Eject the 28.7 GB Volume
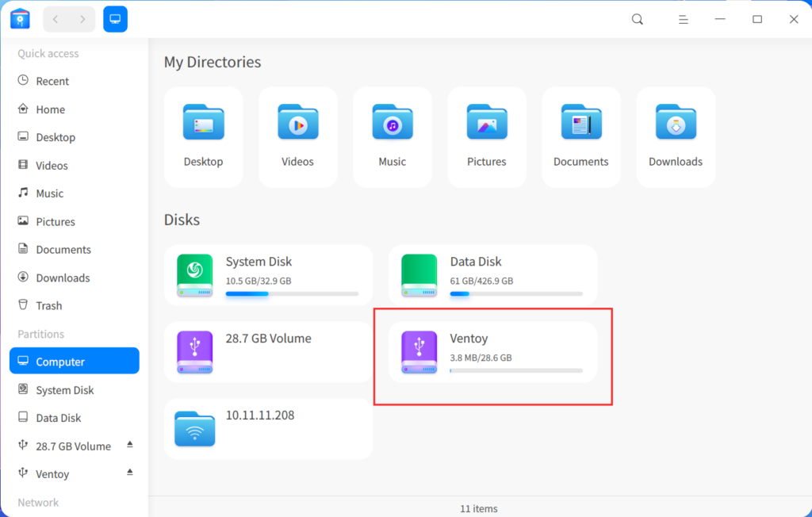 pyautogui.click(x=129, y=446)
